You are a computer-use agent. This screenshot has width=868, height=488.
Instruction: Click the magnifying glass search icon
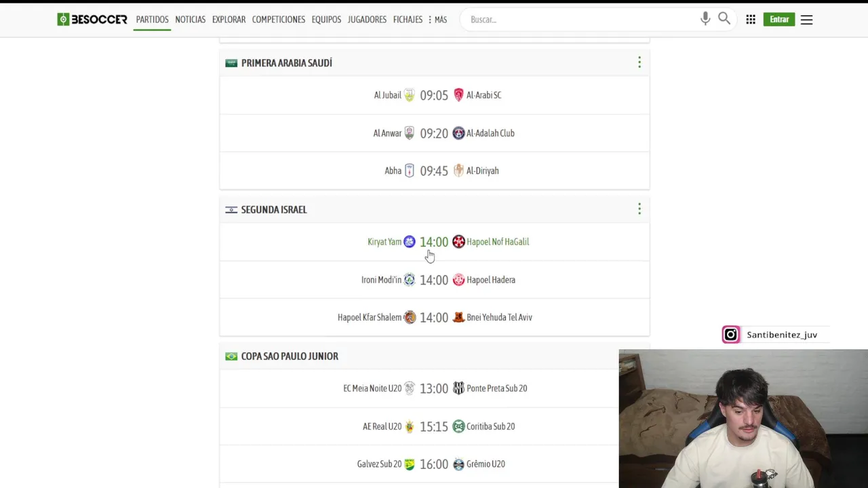click(x=724, y=19)
